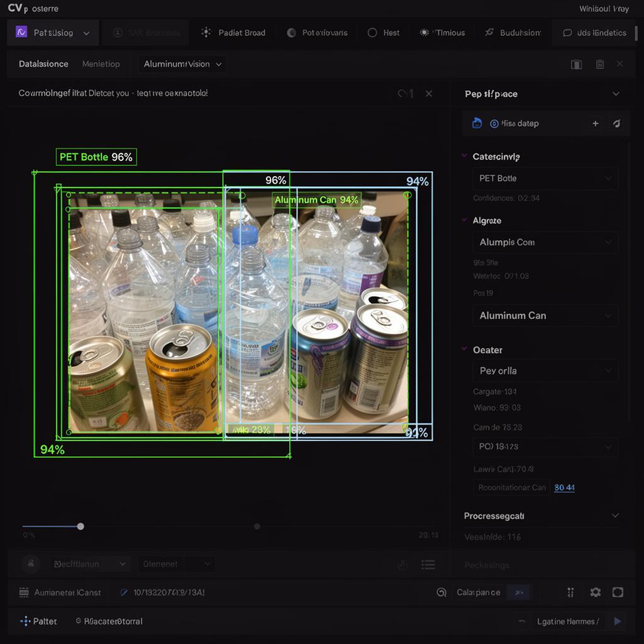Screen dimensions: 644x644
Task: Collapse the Pep sl!pace panel chevron
Action: pyautogui.click(x=616, y=94)
